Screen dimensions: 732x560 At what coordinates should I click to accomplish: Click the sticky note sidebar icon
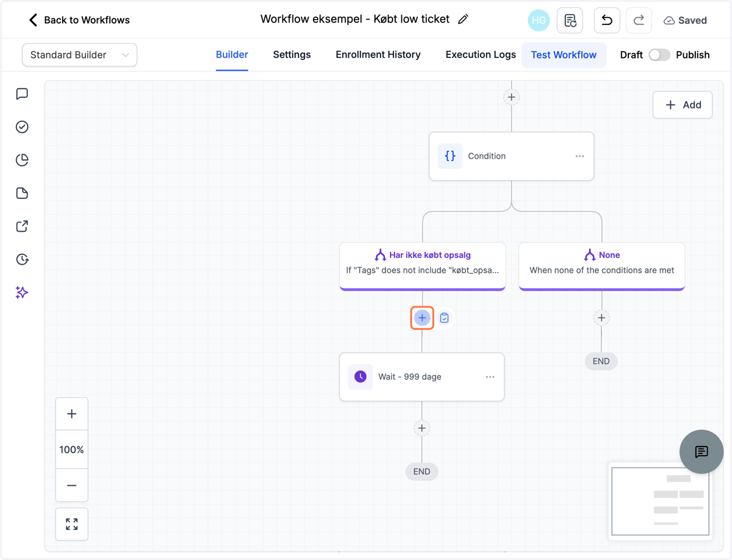click(x=22, y=193)
